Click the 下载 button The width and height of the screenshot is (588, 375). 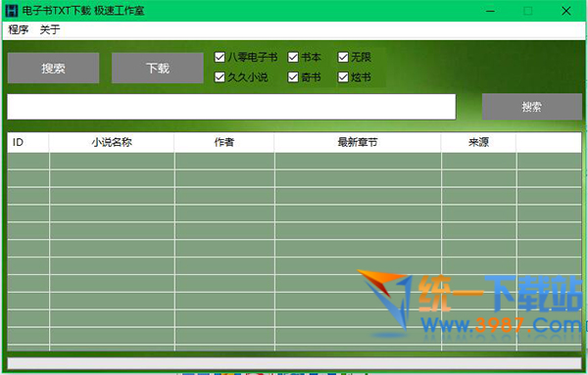[x=158, y=68]
